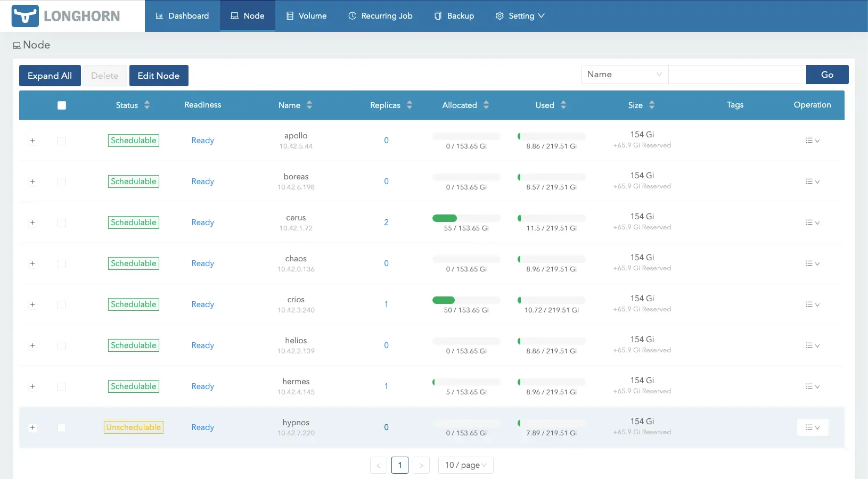The height and width of the screenshot is (479, 868).
Task: Open the Recurring Job tab
Action: point(380,16)
